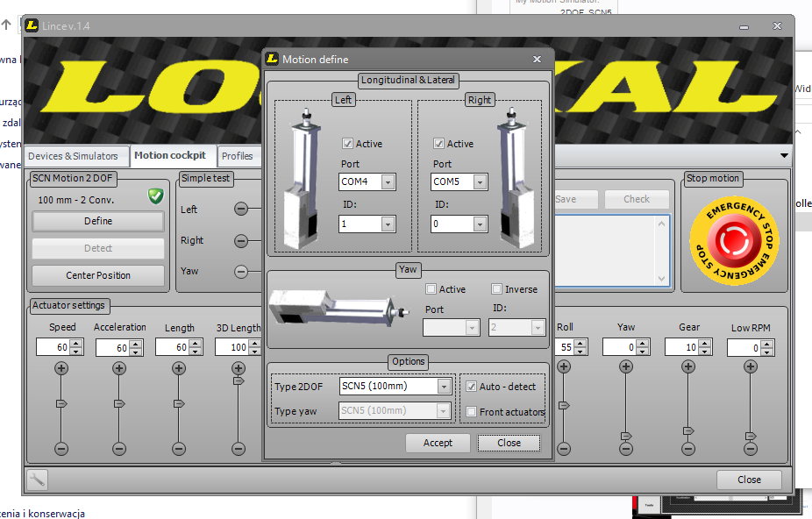Click the plus icon above Yaw slider

tap(625, 366)
